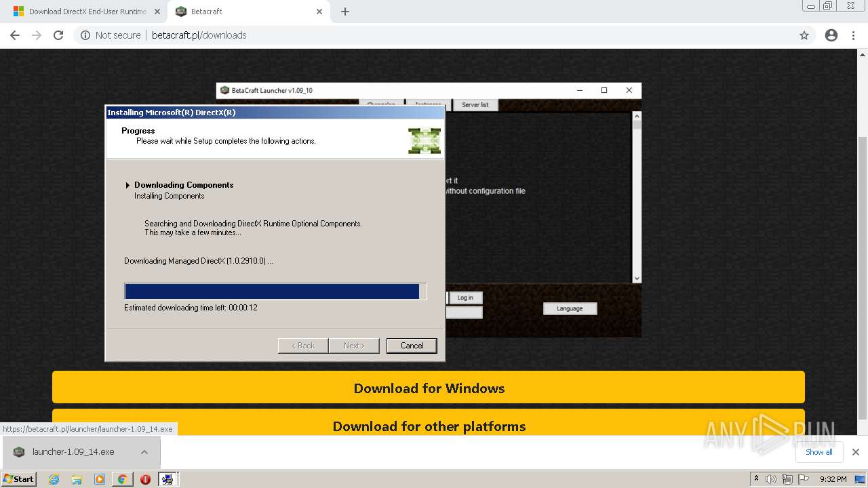Click the Installing Microsoft(R) DirectX(R) title bar

click(x=275, y=113)
